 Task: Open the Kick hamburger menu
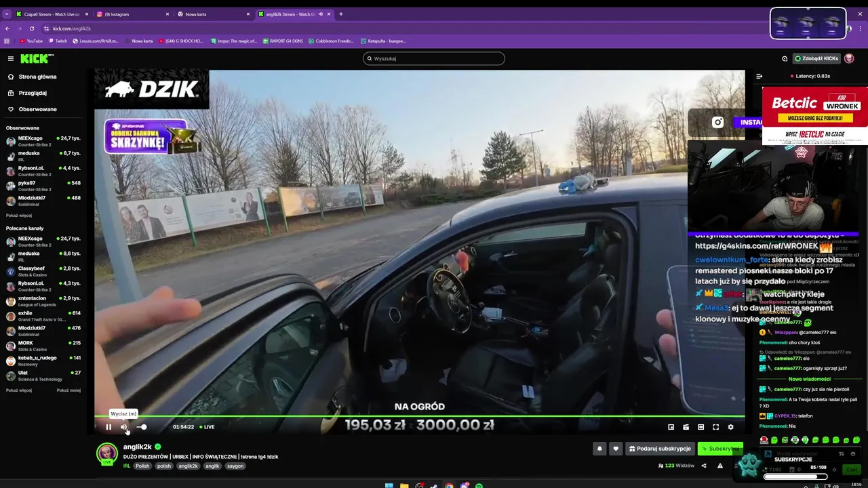point(10,58)
